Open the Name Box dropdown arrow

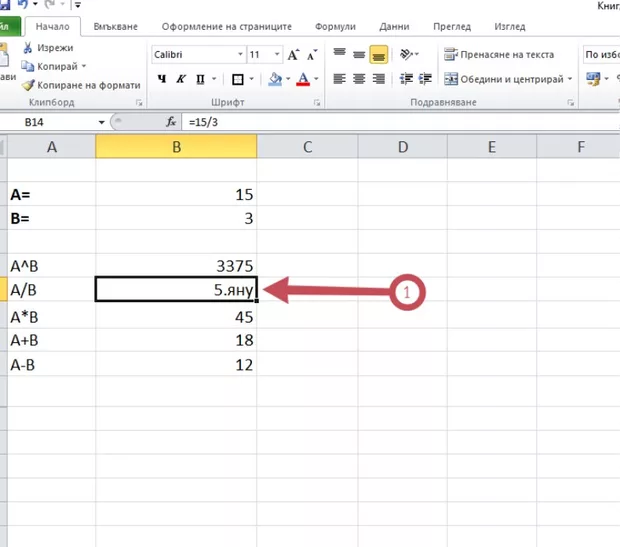point(102,122)
